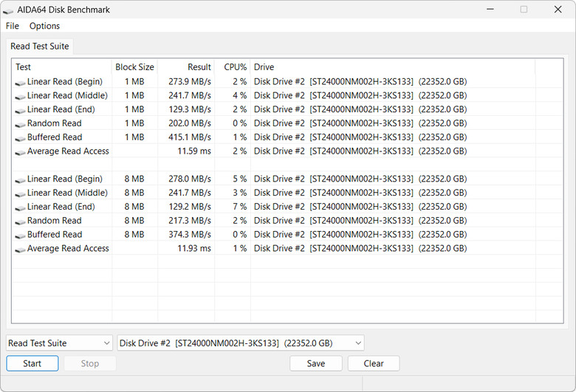
Task: Select the 11.59 ms result cell
Action: pos(194,151)
